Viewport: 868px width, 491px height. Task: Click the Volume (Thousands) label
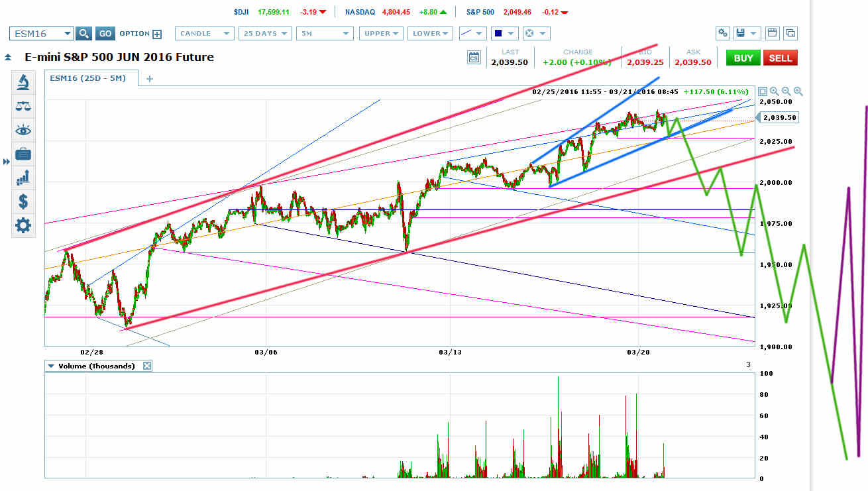(97, 366)
